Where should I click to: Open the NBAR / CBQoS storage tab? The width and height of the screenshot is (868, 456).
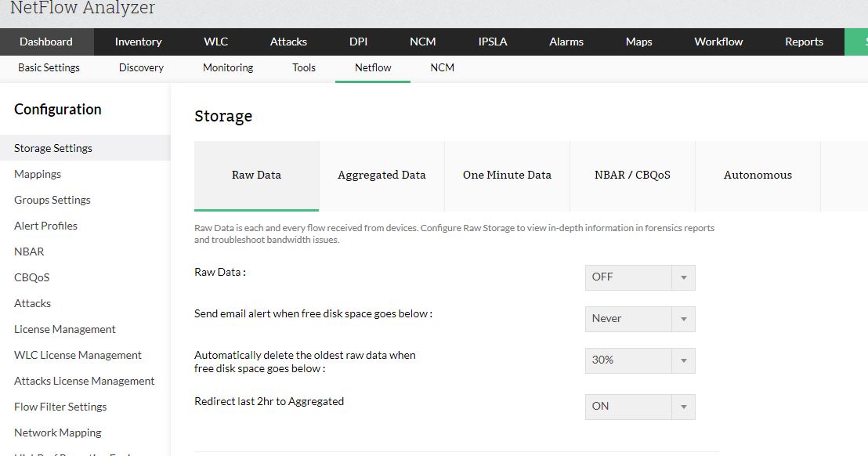tap(632, 176)
